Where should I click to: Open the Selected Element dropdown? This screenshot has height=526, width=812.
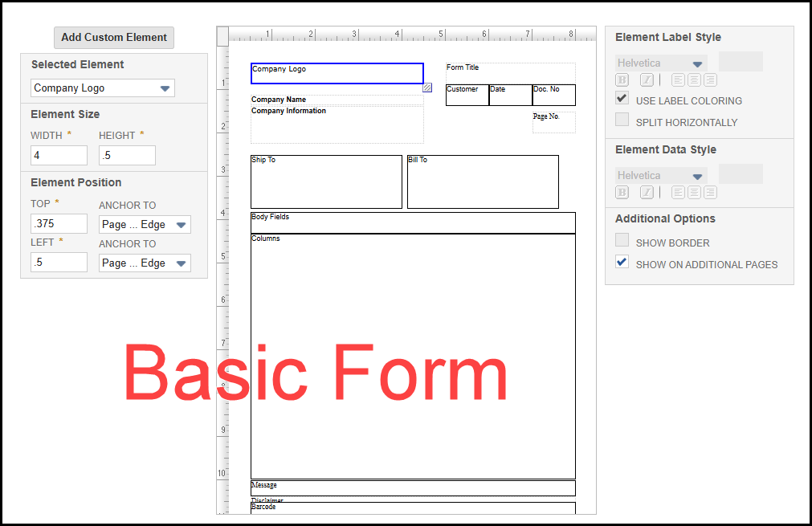click(x=103, y=88)
